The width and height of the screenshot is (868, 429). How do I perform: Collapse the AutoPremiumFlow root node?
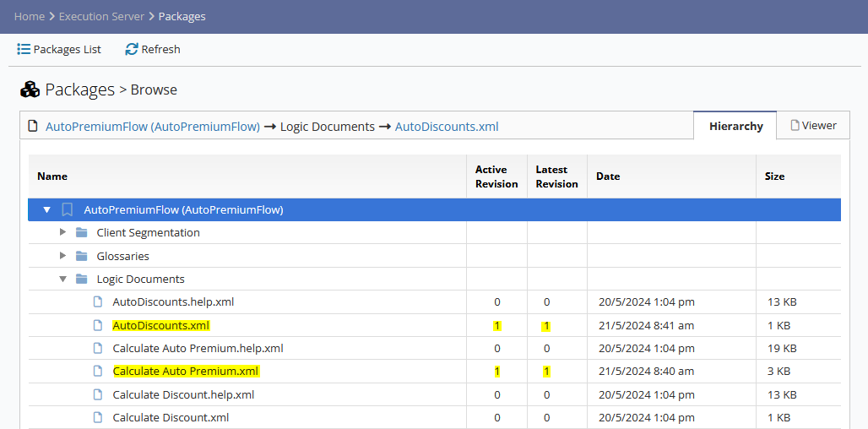point(46,209)
